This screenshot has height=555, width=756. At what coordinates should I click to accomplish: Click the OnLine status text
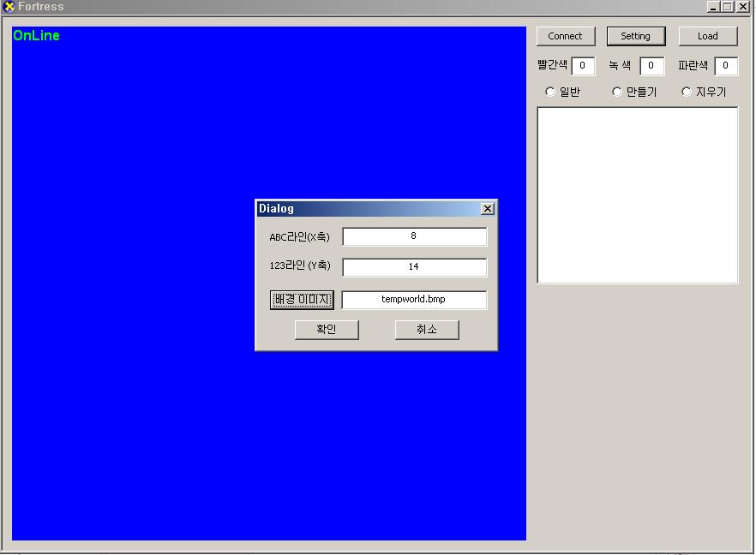pos(36,35)
